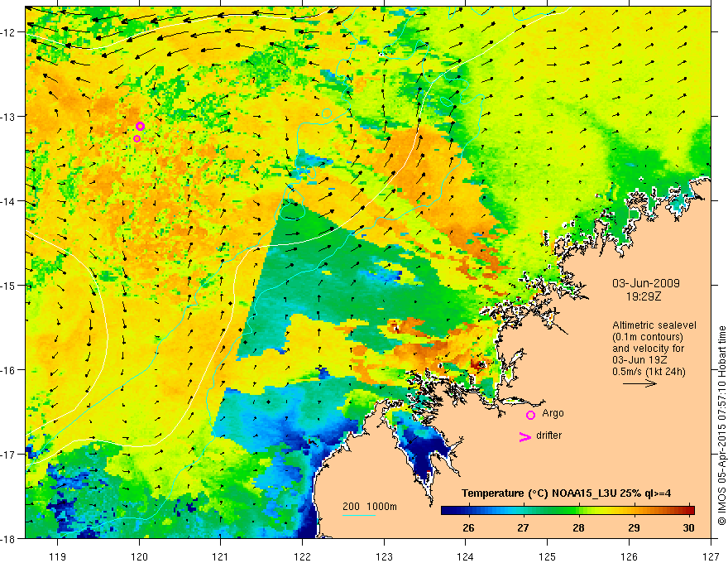Click the 0.5m/s velocity scale arrow
Viewport: 728px width, 563px height.
click(639, 383)
